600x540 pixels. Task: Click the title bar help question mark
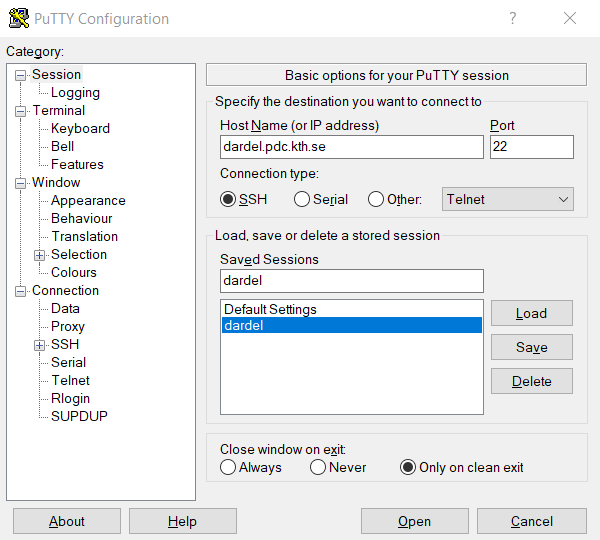[x=513, y=18]
